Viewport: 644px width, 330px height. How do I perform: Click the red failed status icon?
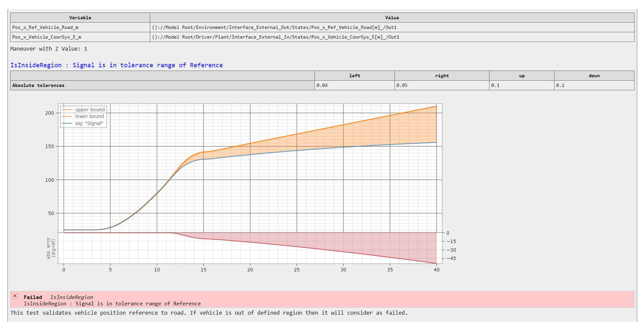click(x=15, y=296)
